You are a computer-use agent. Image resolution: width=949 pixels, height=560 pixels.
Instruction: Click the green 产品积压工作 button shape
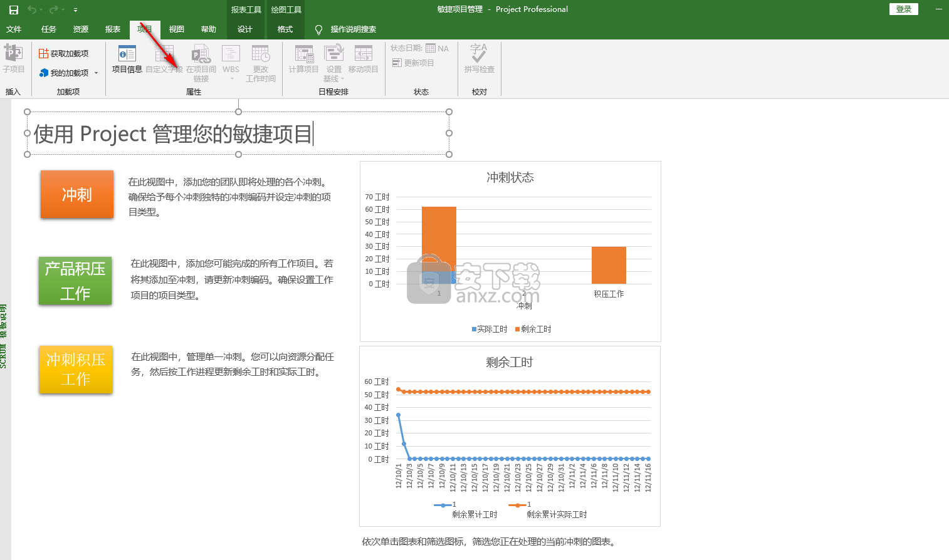(75, 281)
